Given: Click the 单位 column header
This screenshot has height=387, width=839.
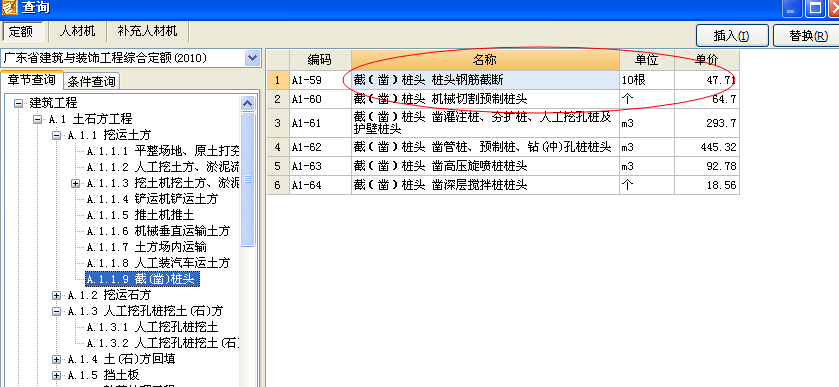Looking at the screenshot, I should pyautogui.click(x=646, y=60).
